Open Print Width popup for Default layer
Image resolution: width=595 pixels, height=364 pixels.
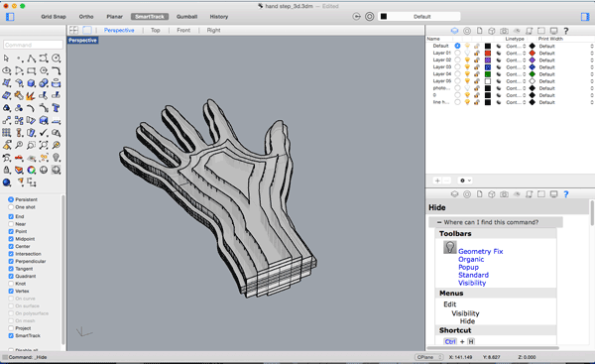tap(565, 46)
